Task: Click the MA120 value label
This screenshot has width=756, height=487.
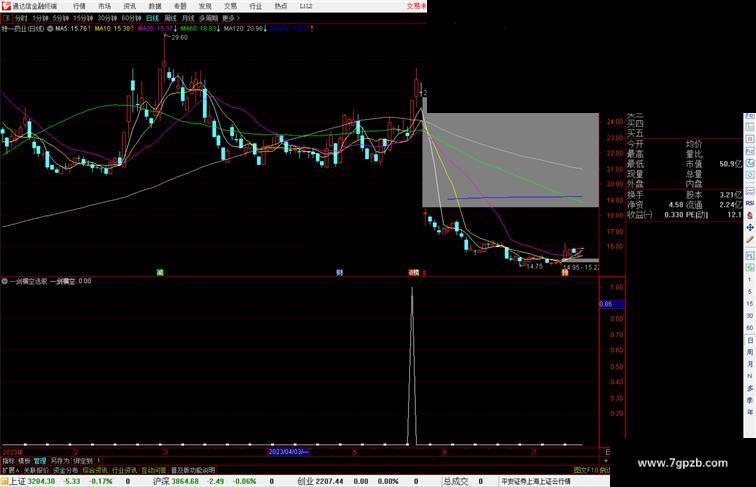Action: [245, 29]
